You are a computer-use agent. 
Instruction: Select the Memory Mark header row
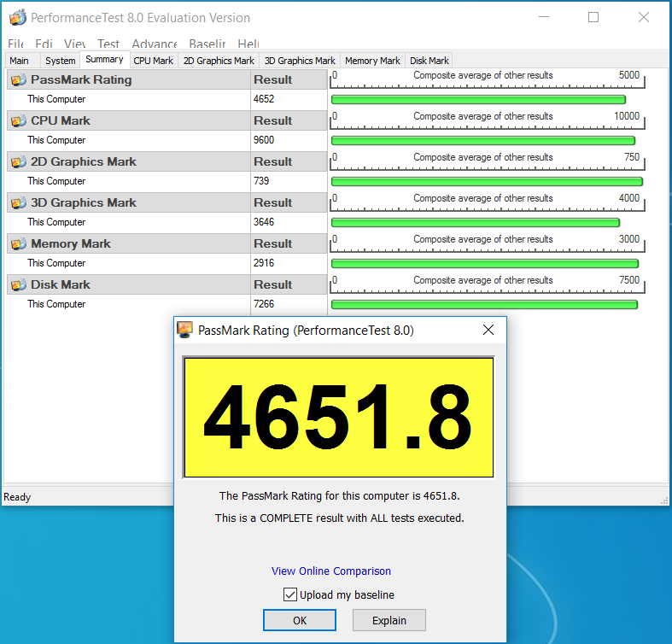[167, 243]
